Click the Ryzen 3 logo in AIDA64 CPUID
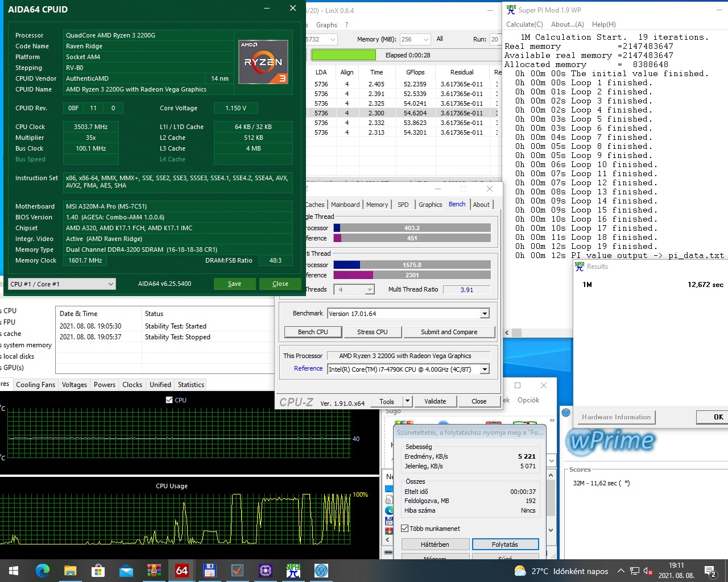Viewport: 728px width, 582px height. tap(263, 62)
